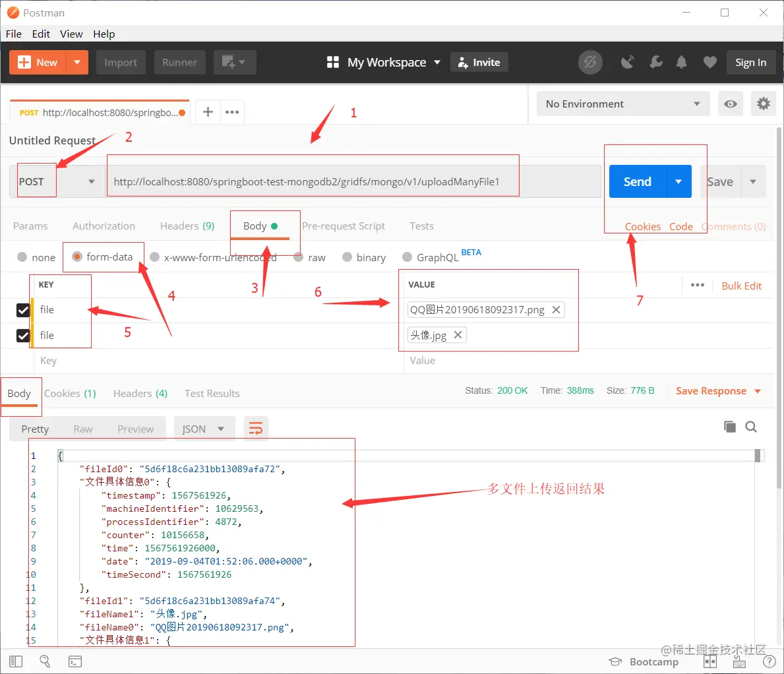Switch to Raw response view
The image size is (784, 674).
coord(83,429)
